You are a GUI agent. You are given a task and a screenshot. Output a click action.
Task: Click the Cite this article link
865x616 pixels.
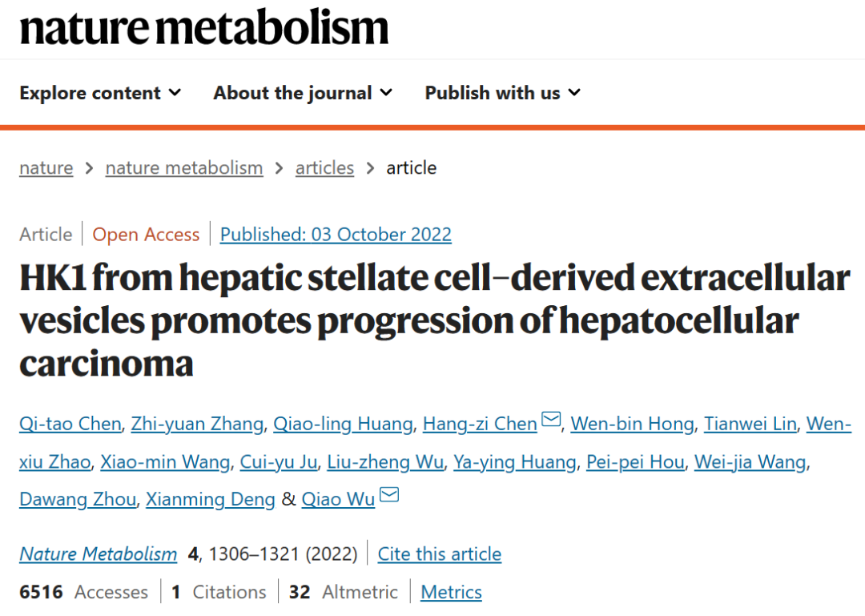(439, 554)
